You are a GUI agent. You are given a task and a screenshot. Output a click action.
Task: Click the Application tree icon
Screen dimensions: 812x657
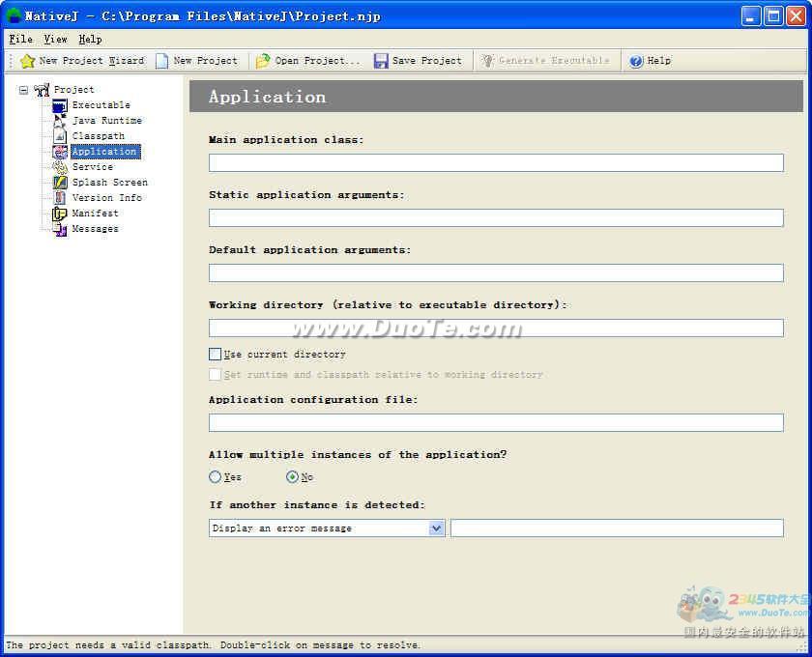click(x=60, y=152)
